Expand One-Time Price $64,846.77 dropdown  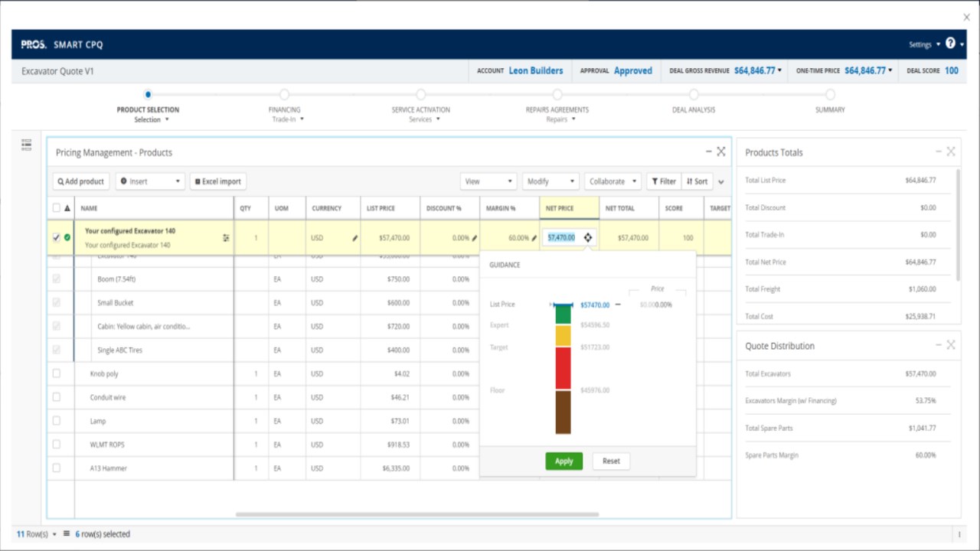click(x=890, y=70)
